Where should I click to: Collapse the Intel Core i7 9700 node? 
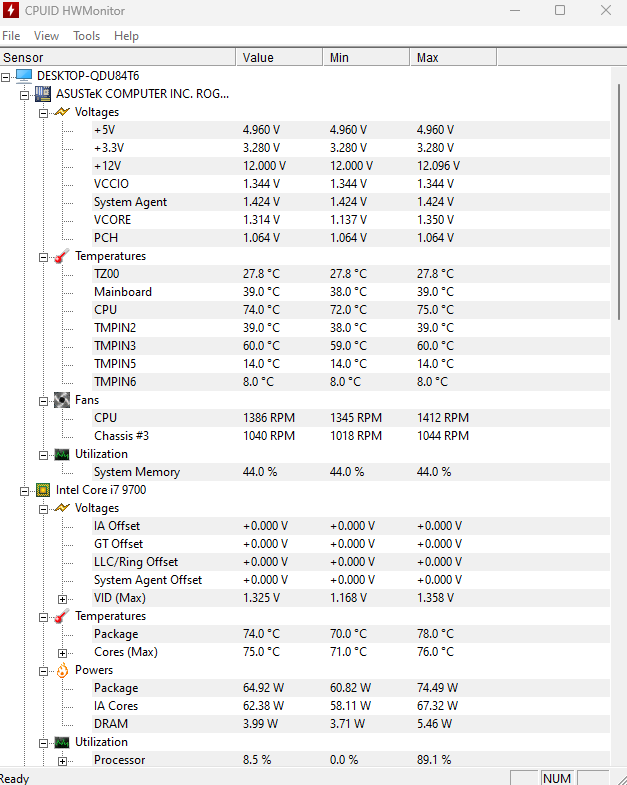pos(24,492)
